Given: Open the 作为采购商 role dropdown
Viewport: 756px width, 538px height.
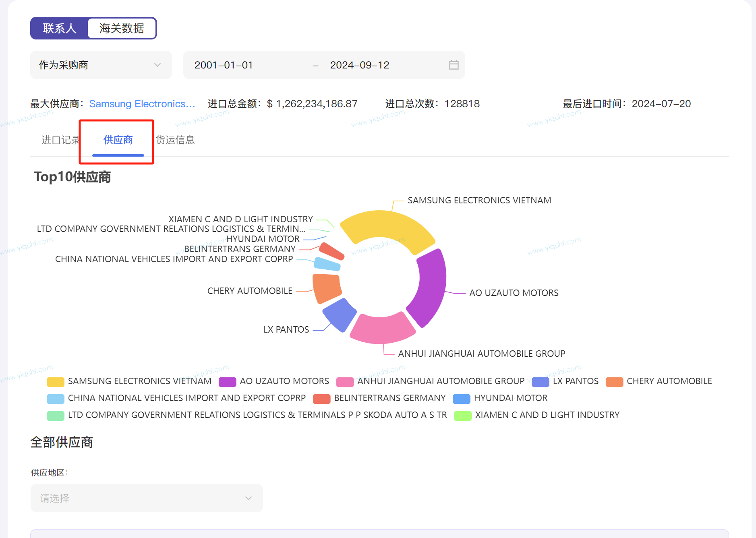Looking at the screenshot, I should coord(101,65).
